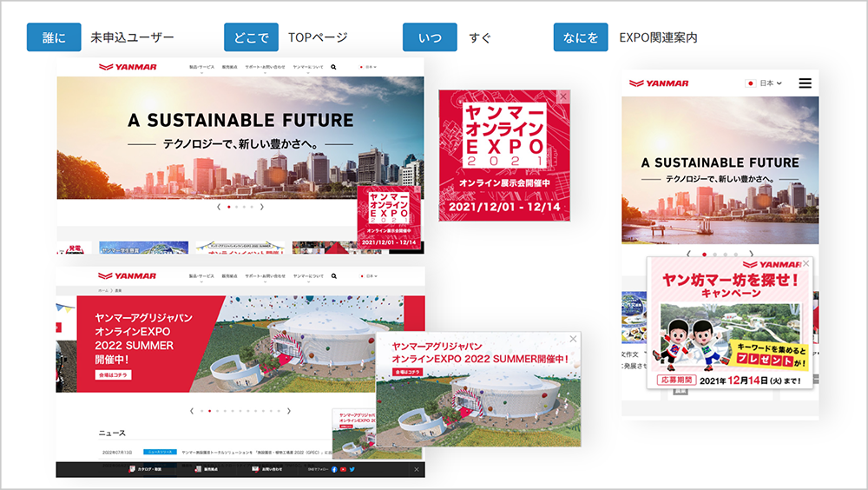Click 販売拠点 in the top desktop page navigation

[229, 67]
